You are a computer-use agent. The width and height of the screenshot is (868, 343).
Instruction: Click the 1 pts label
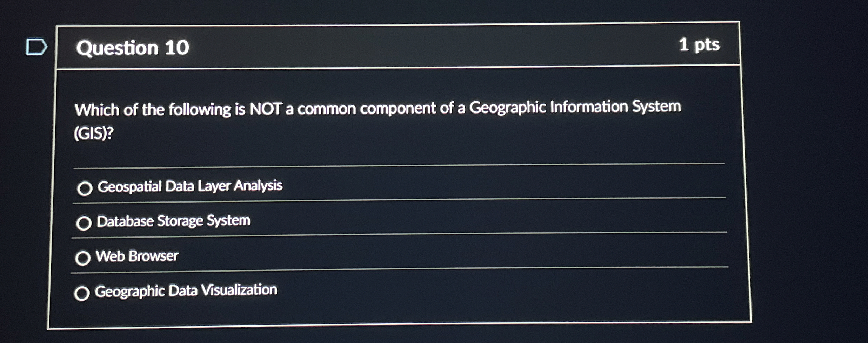coord(701,44)
